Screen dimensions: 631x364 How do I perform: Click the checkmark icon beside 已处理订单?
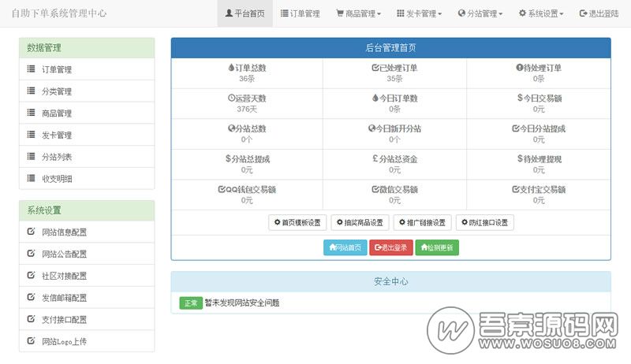pos(375,68)
